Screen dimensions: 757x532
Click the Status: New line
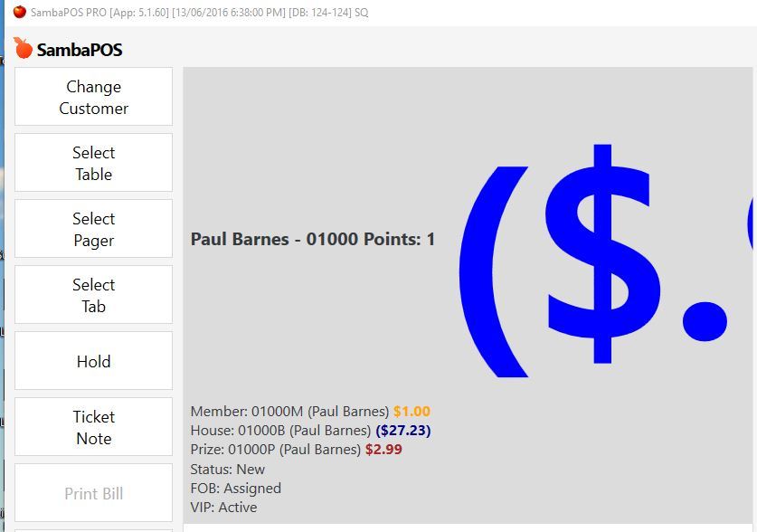(227, 470)
